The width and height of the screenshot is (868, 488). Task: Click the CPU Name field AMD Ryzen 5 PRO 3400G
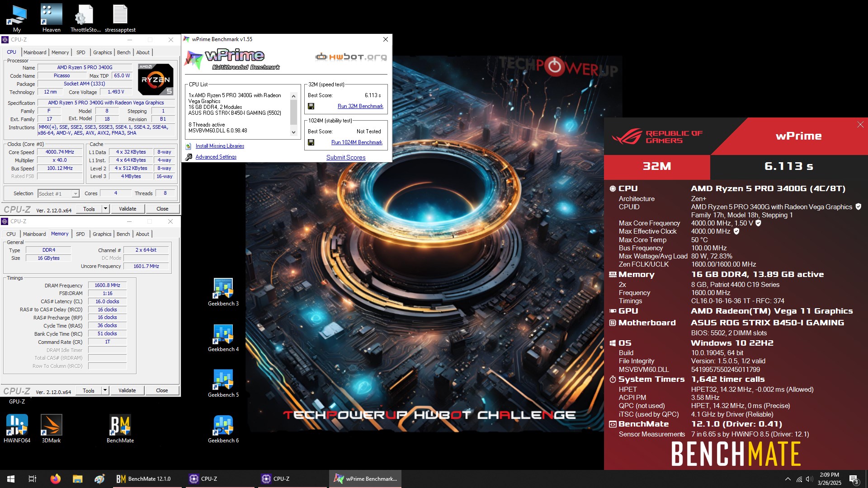(x=85, y=68)
